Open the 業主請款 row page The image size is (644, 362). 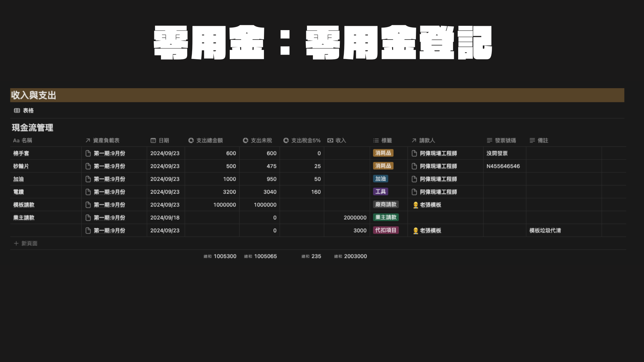click(24, 218)
